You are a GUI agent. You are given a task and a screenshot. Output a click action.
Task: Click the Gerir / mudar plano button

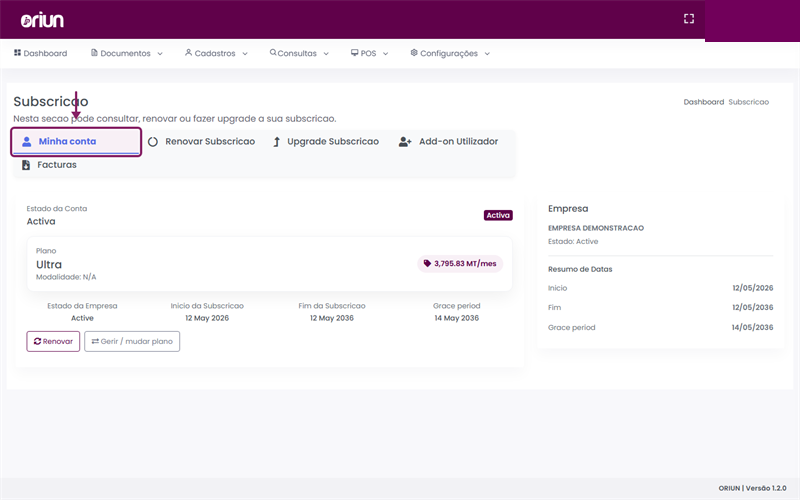[132, 341]
